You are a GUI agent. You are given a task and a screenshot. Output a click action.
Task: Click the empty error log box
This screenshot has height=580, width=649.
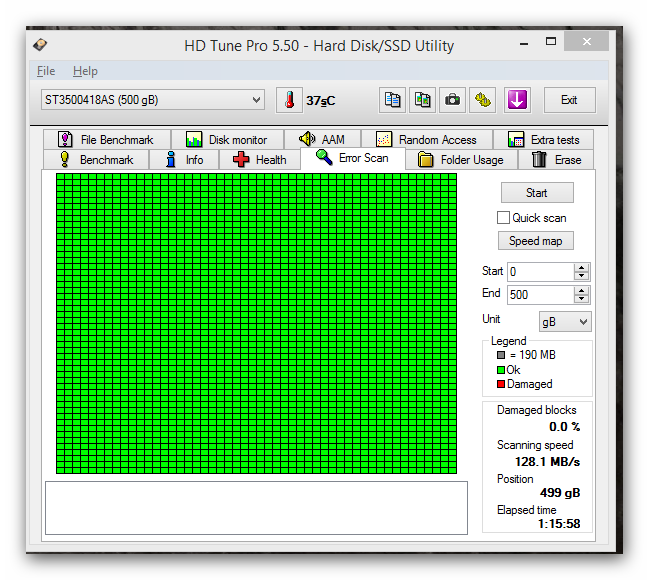coord(256,508)
